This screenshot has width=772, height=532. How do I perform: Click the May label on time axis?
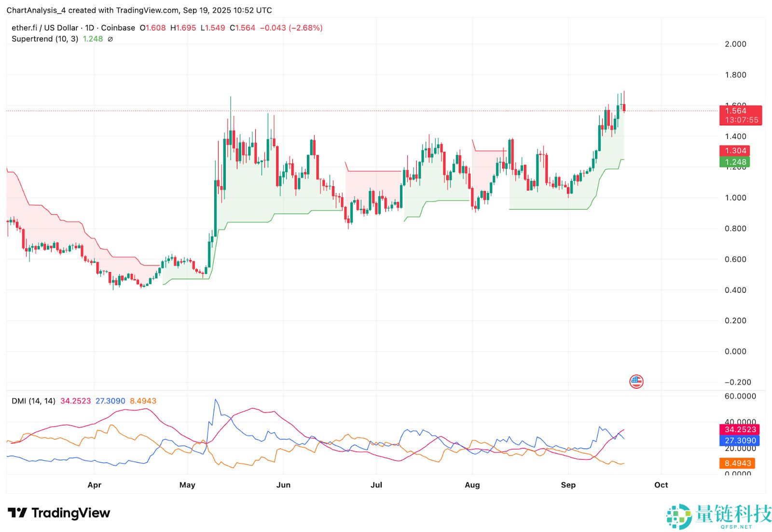[x=187, y=485]
